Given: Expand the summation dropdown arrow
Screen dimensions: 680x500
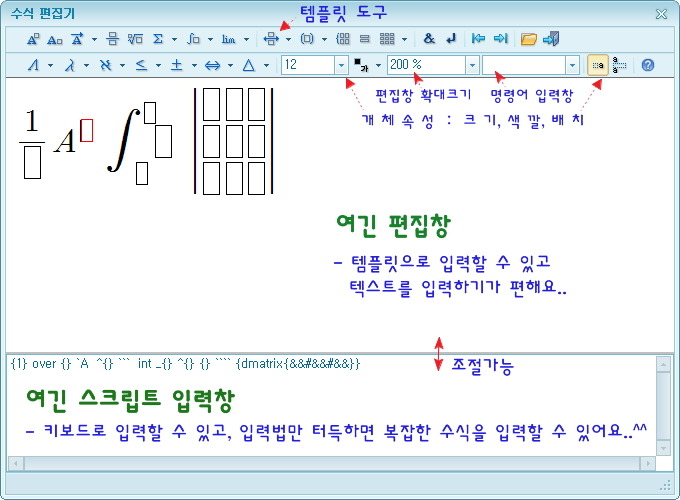Looking at the screenshot, I should (x=174, y=39).
